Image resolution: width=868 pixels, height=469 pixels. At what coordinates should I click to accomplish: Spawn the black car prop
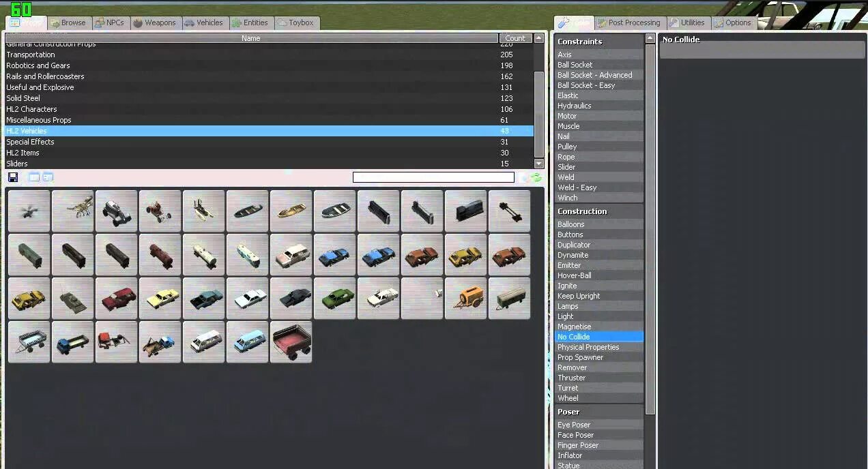click(291, 299)
